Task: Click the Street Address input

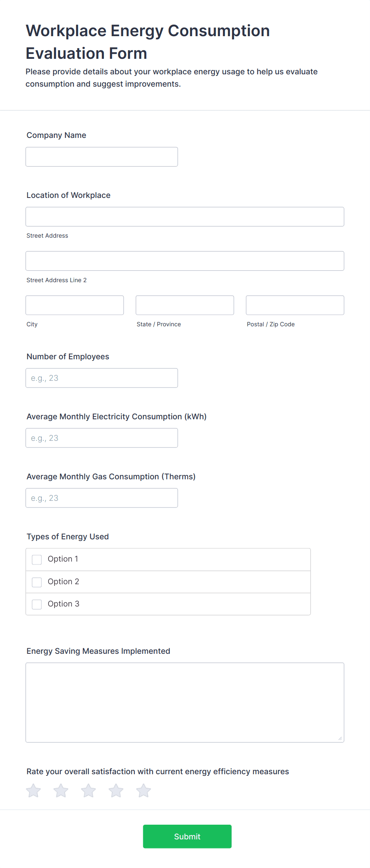Action: [185, 217]
